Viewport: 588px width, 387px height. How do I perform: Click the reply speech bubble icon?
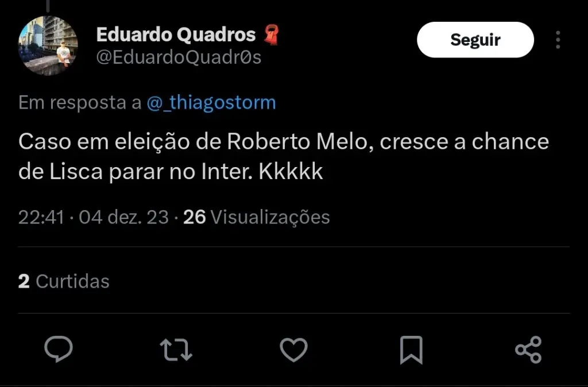tap(59, 349)
